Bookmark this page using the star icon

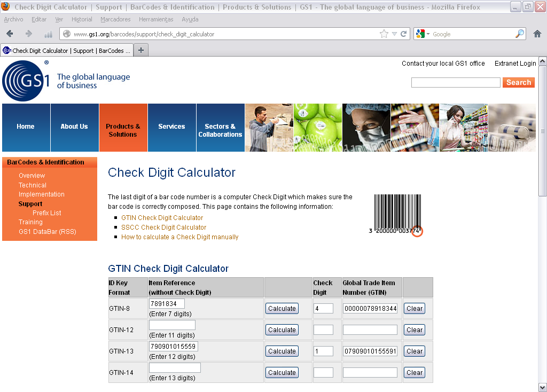pyautogui.click(x=383, y=33)
